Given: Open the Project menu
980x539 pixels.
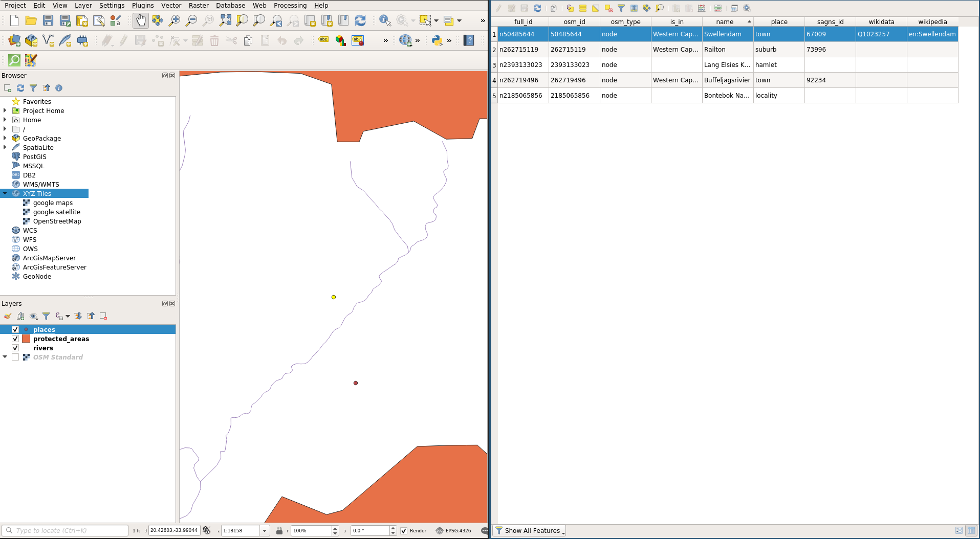Looking at the screenshot, I should click(15, 6).
